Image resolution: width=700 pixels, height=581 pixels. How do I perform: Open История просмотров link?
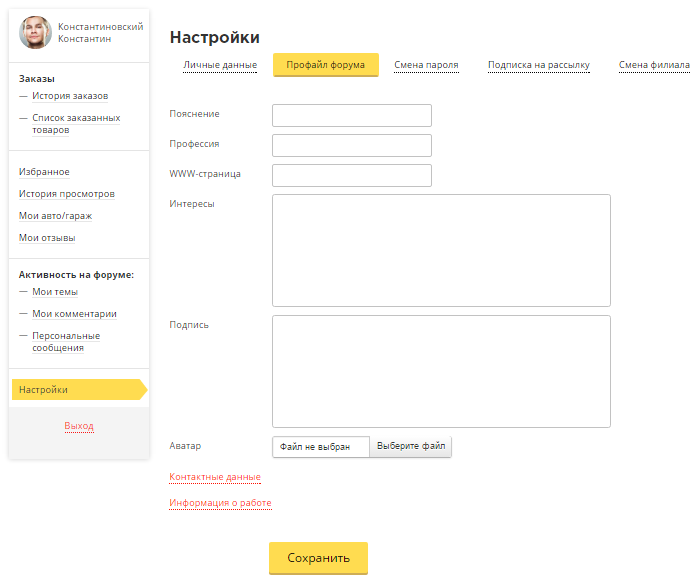(67, 194)
